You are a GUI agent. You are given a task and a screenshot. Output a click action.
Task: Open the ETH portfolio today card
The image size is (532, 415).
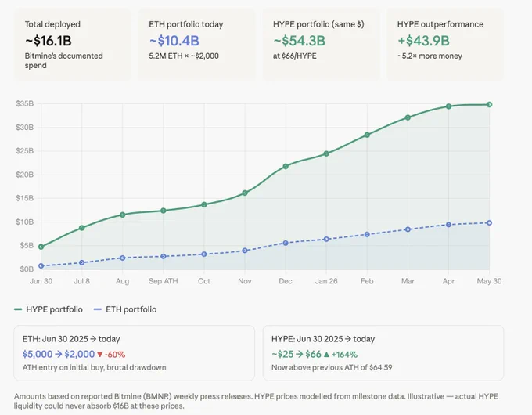196,45
